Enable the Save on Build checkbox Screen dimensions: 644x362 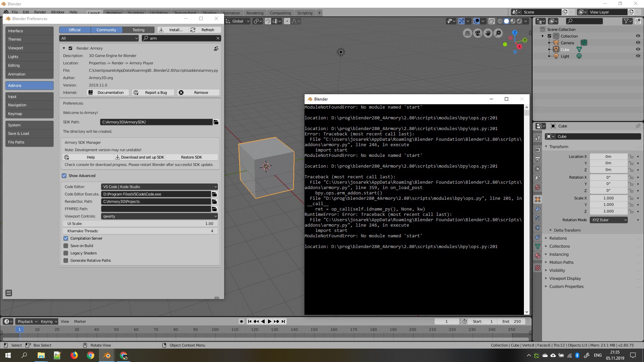[66, 246]
